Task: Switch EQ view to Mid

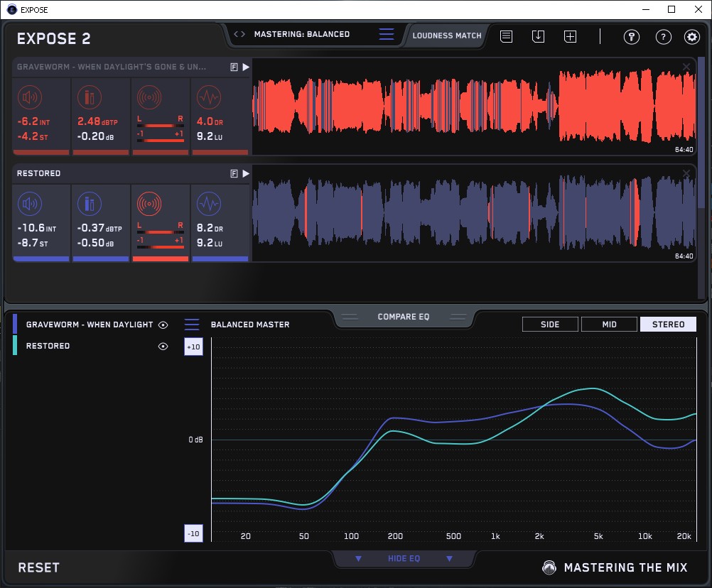Action: tap(609, 325)
